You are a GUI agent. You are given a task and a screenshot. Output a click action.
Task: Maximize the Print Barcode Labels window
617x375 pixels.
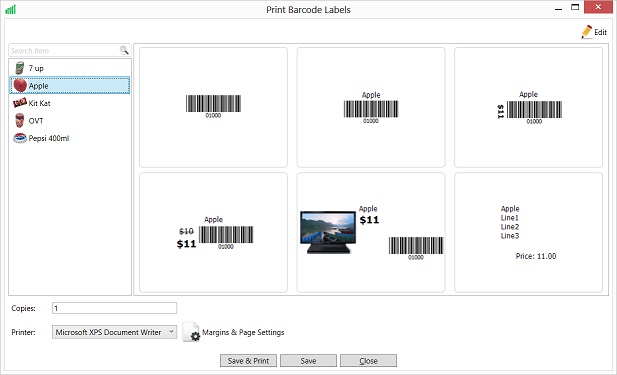click(x=575, y=7)
